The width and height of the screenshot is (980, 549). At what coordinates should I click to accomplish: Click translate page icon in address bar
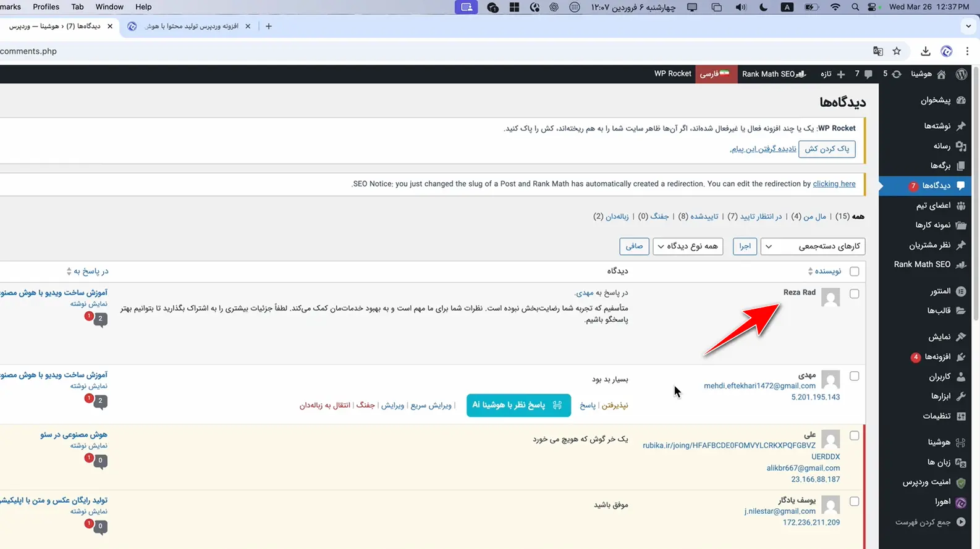pos(878,51)
